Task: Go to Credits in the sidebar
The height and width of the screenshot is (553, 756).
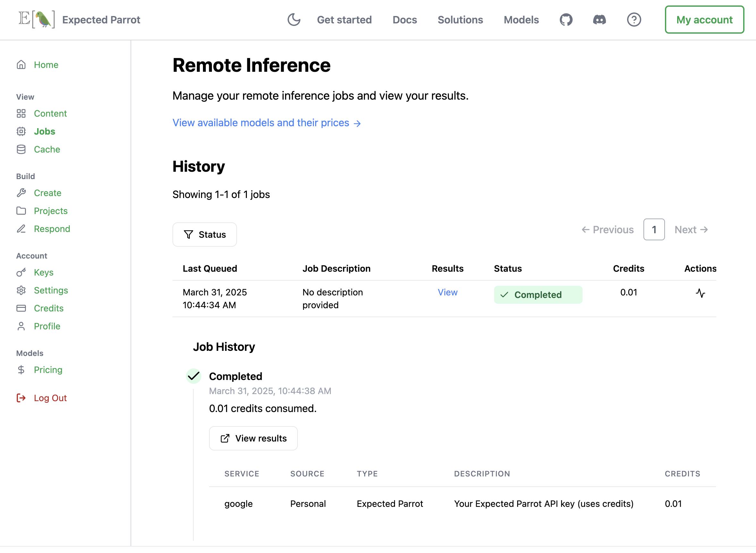Action: click(48, 308)
